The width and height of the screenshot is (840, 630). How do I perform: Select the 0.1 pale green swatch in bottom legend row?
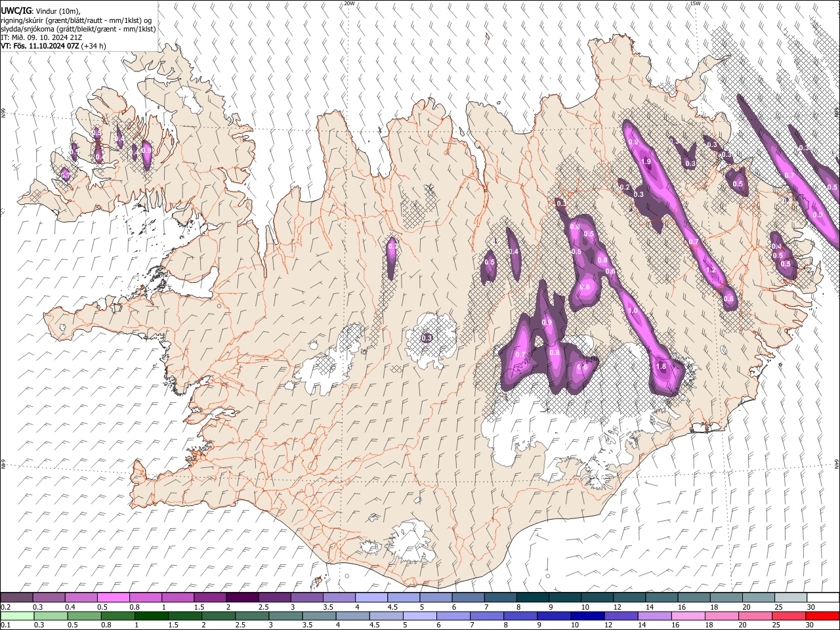click(x=18, y=616)
